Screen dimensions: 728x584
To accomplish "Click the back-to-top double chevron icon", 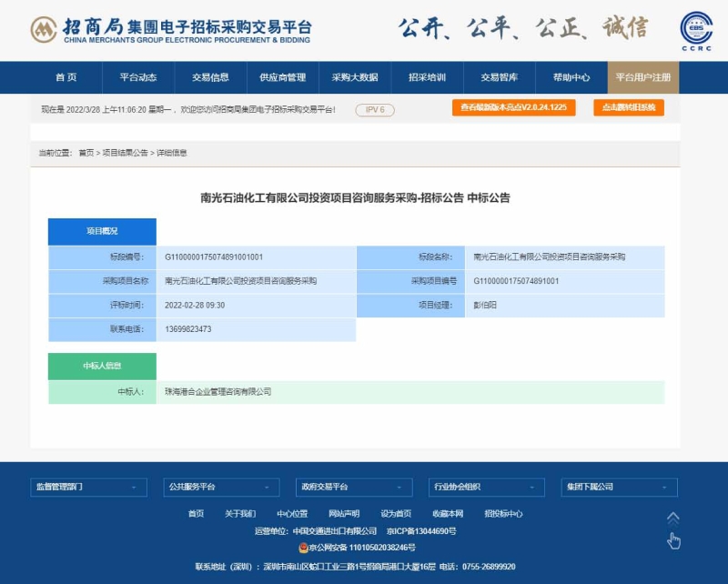I will (x=673, y=519).
